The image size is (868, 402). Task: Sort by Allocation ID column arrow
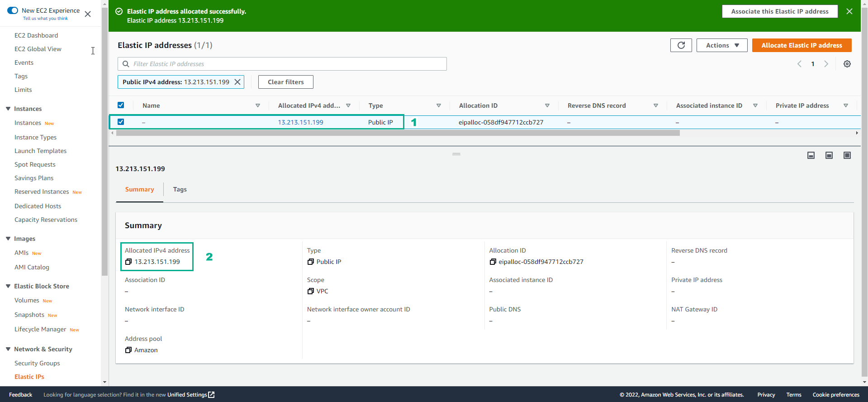pos(547,105)
